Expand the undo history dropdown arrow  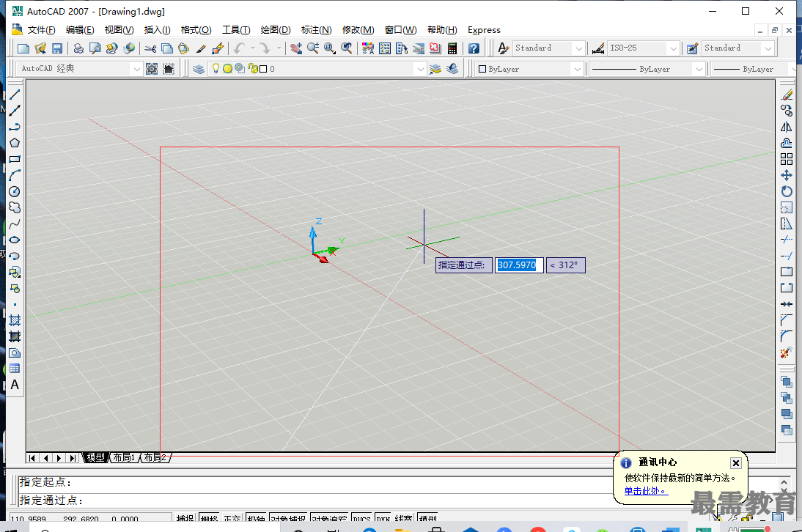coord(253,48)
